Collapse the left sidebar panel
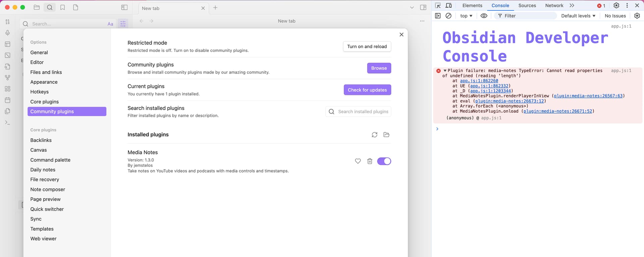The image size is (644, 257). [x=124, y=7]
